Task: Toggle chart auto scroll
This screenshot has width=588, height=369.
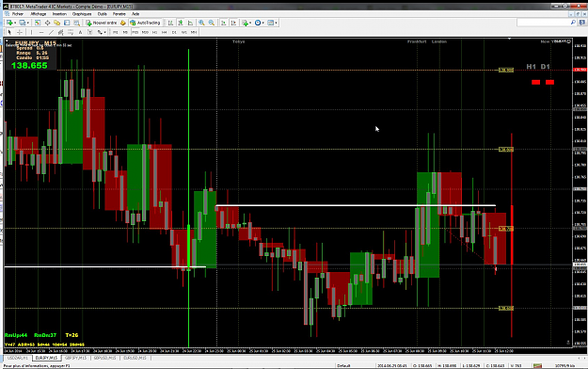Action: click(x=224, y=23)
